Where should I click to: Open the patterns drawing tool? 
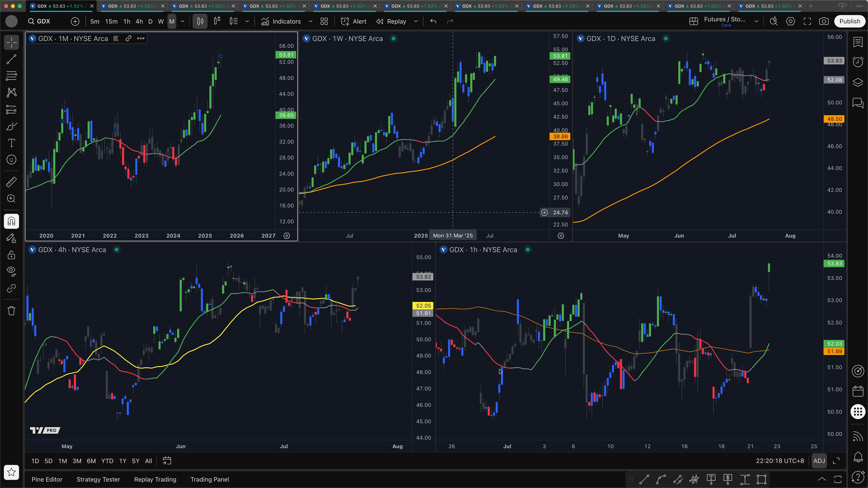click(12, 93)
